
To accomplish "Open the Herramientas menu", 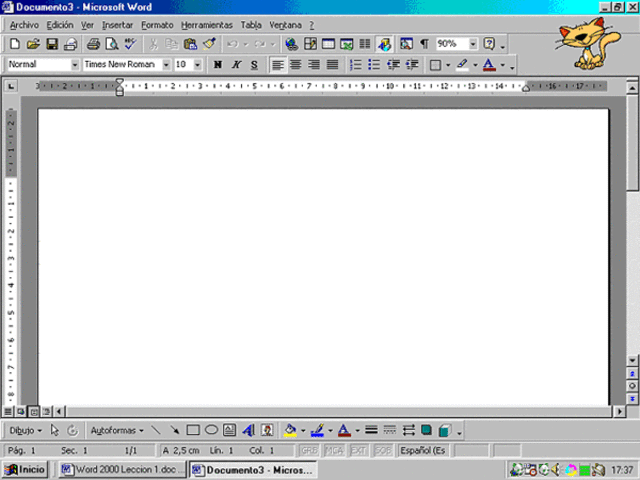I will (x=207, y=25).
